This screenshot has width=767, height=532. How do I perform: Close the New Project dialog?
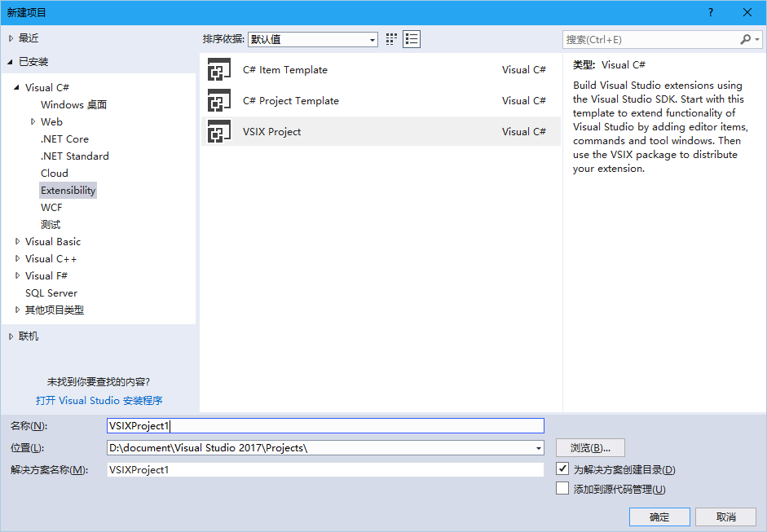[747, 12]
